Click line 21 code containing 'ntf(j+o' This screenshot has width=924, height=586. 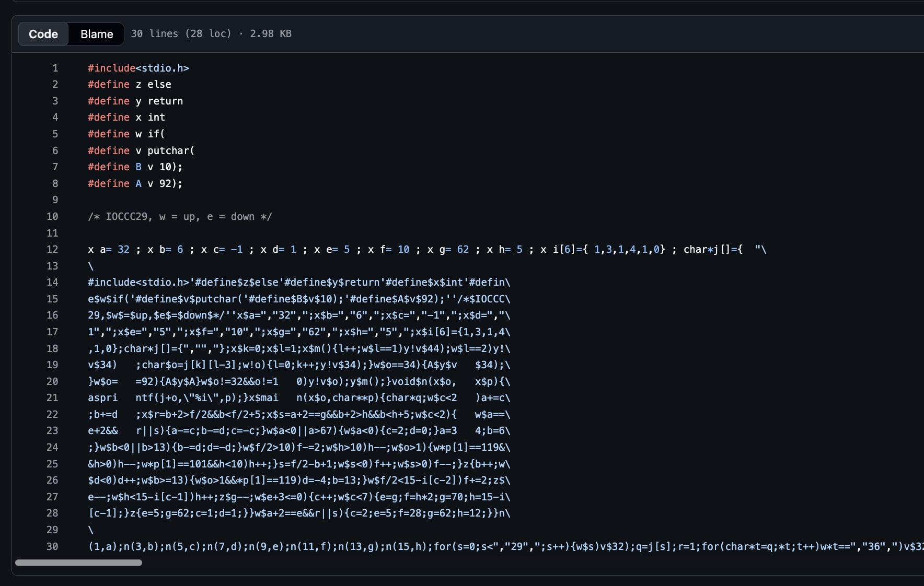tap(299, 397)
